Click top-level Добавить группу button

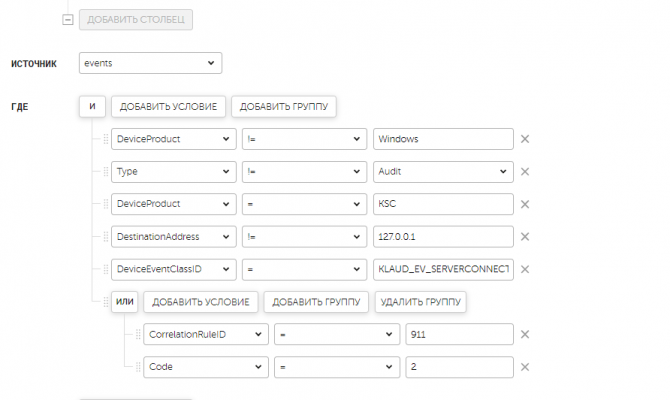coord(283,106)
